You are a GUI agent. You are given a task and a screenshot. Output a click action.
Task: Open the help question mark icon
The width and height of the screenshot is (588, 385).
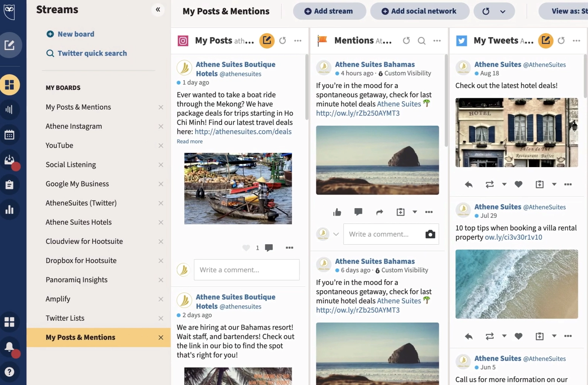click(9, 372)
